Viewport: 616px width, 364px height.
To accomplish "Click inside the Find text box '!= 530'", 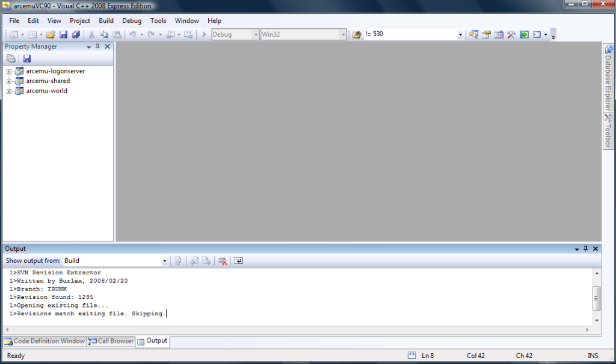I will coord(410,34).
